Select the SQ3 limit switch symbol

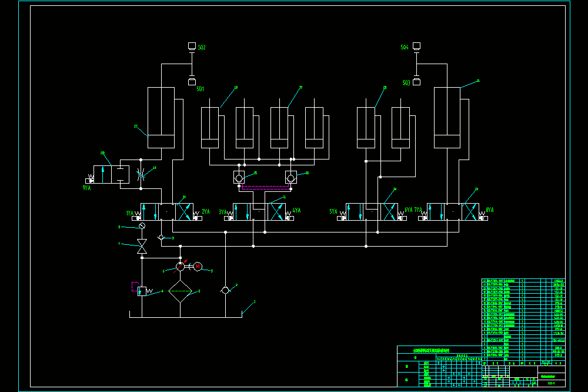[x=416, y=81]
